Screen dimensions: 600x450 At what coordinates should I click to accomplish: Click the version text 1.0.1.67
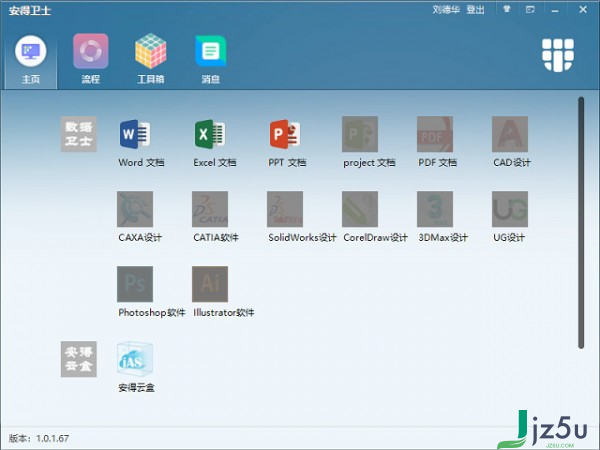[52, 438]
